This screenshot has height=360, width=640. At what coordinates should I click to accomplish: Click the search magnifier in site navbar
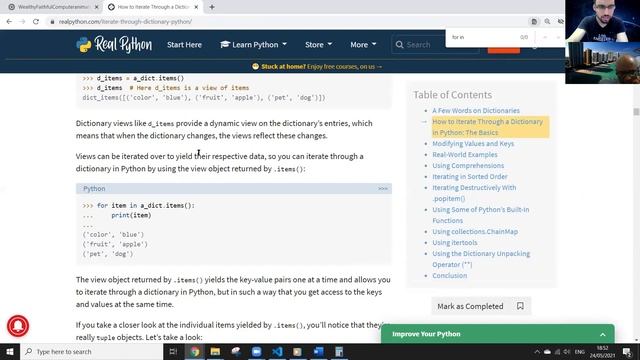point(399,44)
